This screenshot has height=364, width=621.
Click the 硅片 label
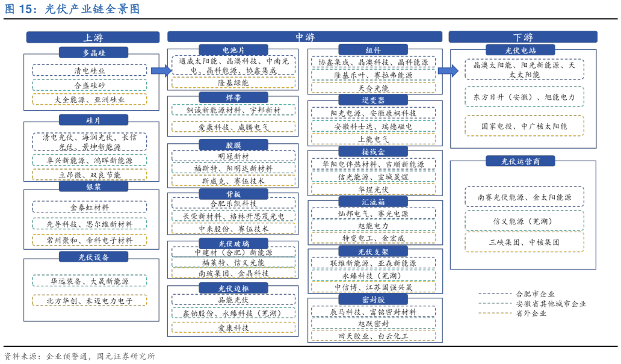[x=93, y=120]
